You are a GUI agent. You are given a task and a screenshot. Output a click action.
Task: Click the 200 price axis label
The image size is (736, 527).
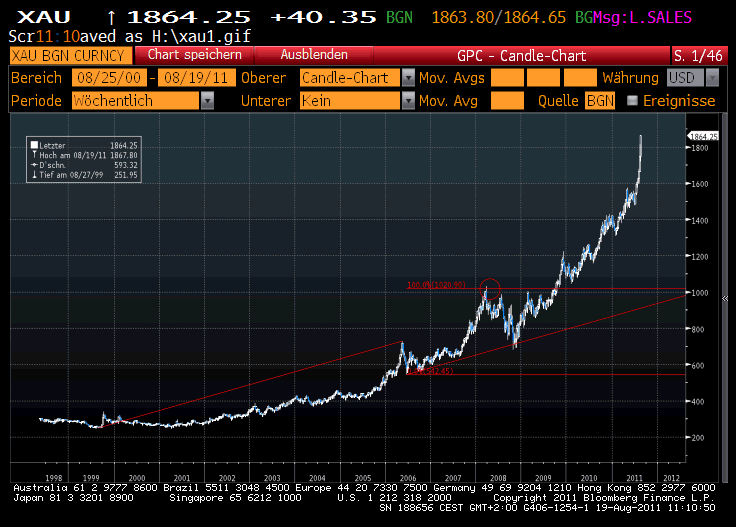click(698, 438)
